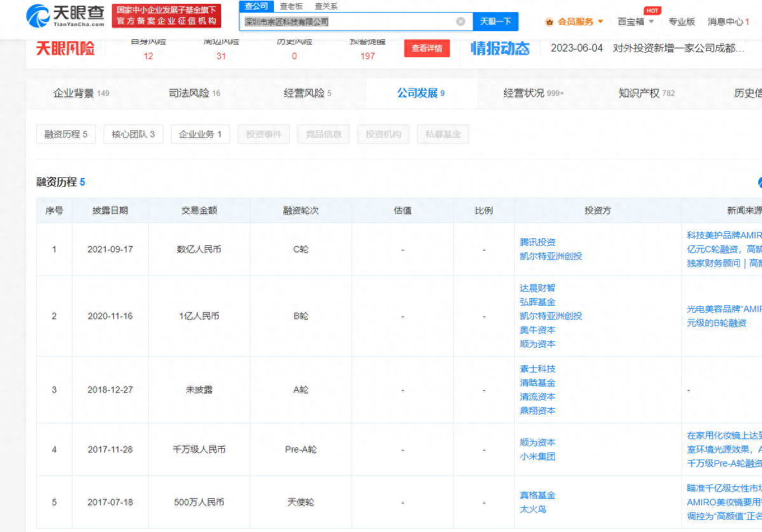Expand the 会员服务 dropdown
This screenshot has width=762, height=532.
pyautogui.click(x=600, y=22)
